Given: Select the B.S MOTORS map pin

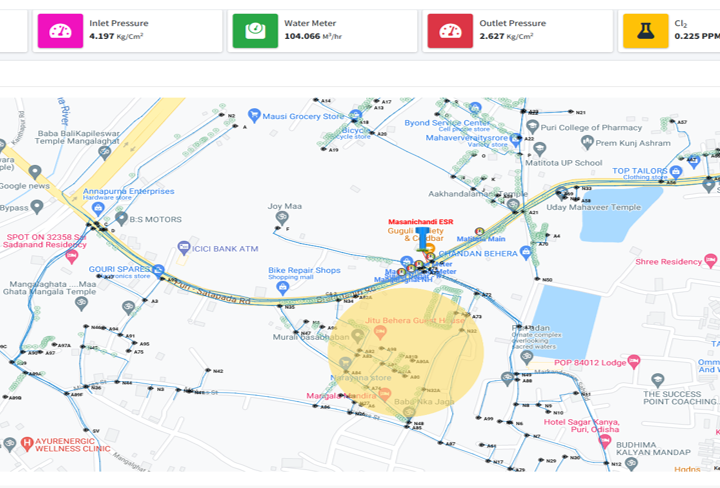Looking at the screenshot, I should point(122,218).
